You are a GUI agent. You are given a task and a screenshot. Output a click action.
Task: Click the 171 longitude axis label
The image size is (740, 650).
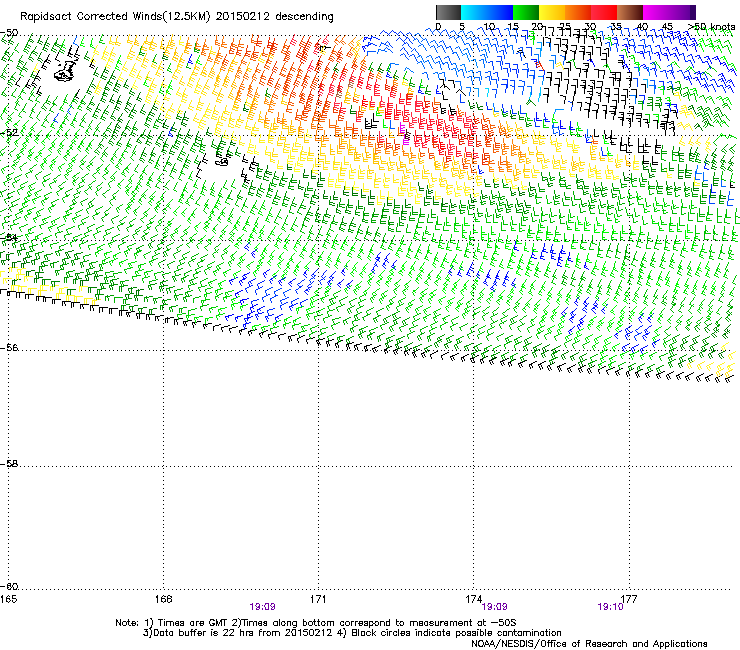click(318, 599)
